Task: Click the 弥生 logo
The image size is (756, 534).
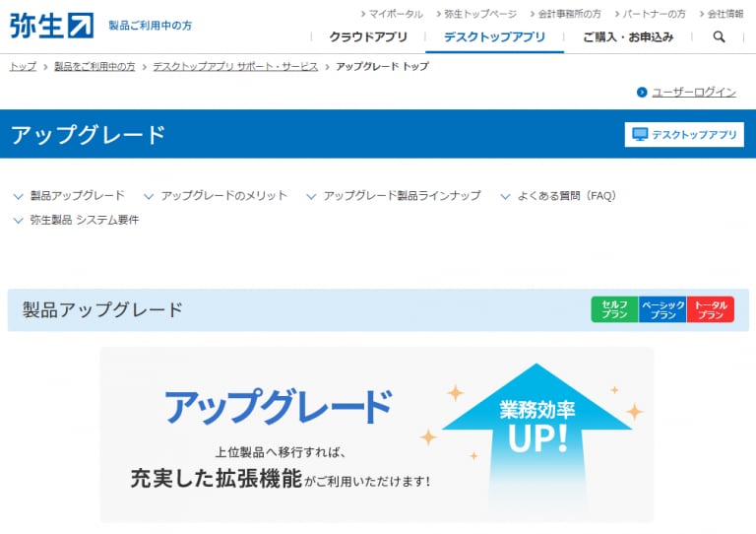Action: click(51, 25)
